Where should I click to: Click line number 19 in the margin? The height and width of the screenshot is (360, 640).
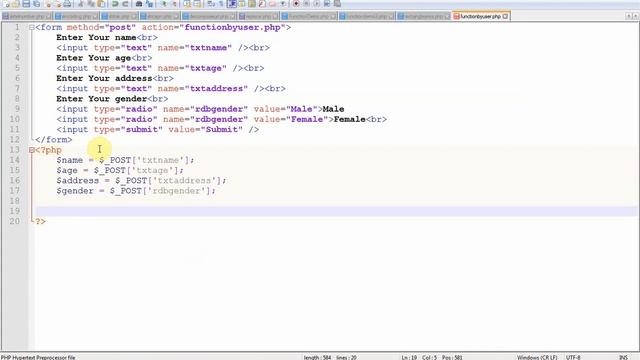(14, 211)
